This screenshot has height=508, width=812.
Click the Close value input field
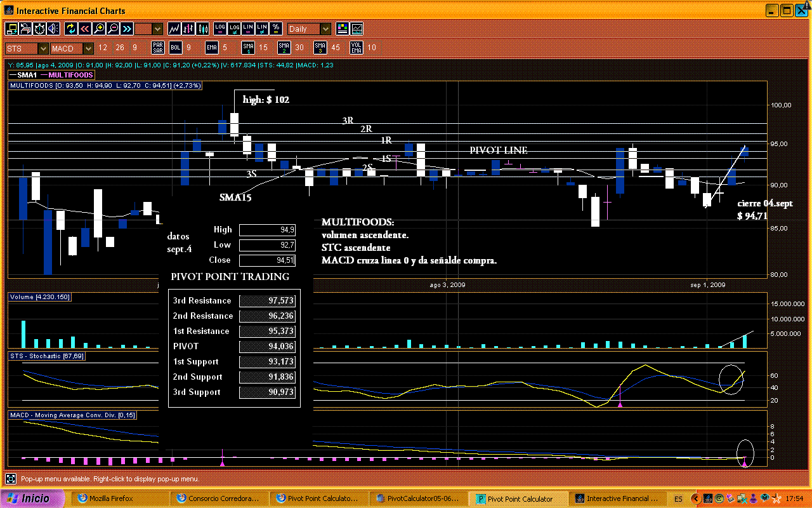[266, 260]
